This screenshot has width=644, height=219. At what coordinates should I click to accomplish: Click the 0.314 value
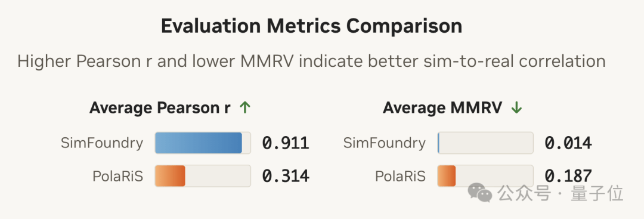pyautogui.click(x=286, y=176)
